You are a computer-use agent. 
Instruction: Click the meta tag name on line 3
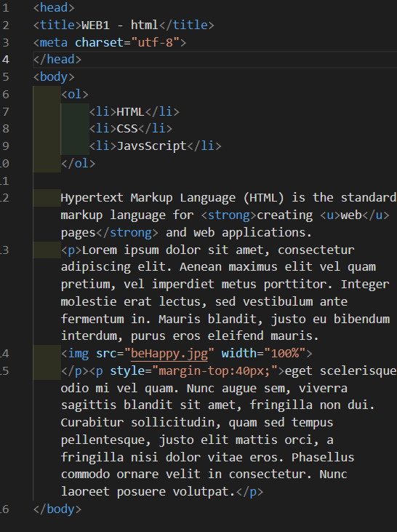pos(54,42)
